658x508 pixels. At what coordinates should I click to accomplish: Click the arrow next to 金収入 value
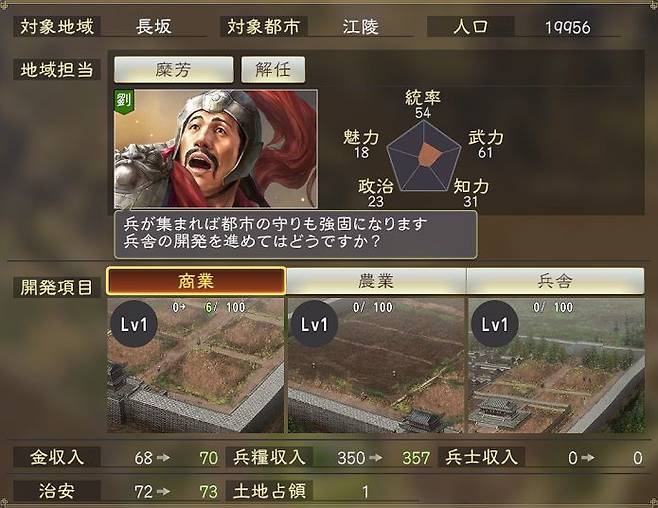(x=164, y=458)
